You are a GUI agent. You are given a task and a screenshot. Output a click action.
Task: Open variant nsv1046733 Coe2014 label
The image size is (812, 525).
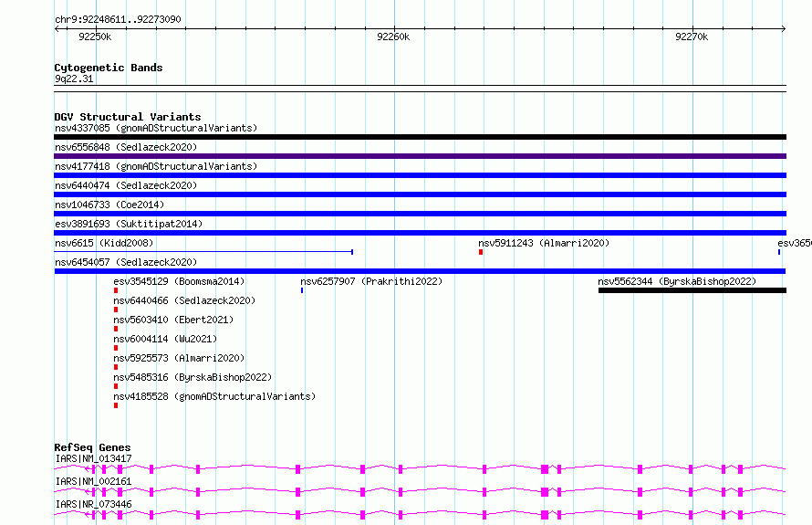click(x=109, y=205)
